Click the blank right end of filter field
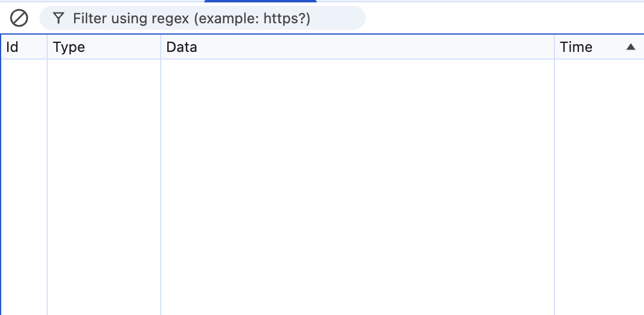This screenshot has width=644, height=315. [x=337, y=18]
